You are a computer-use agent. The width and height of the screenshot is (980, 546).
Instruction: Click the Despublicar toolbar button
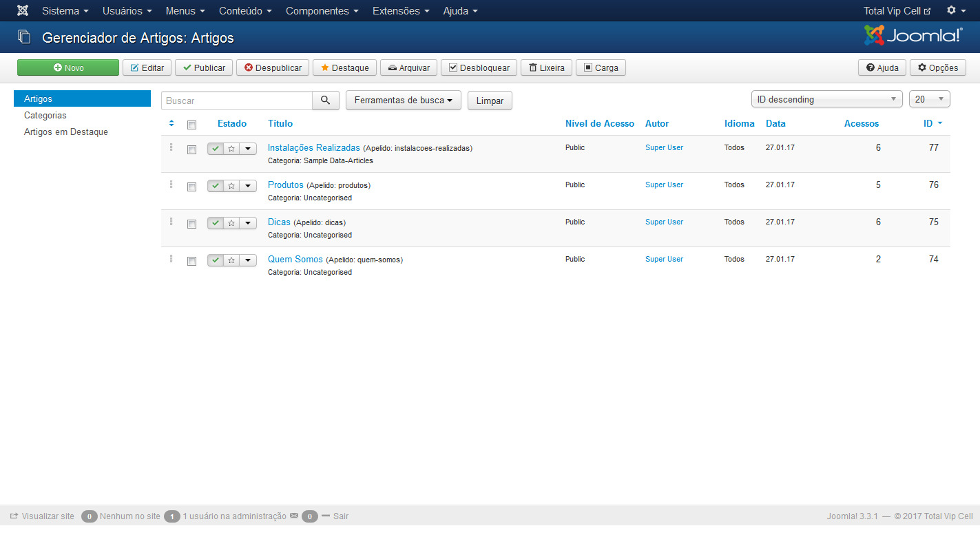[273, 67]
